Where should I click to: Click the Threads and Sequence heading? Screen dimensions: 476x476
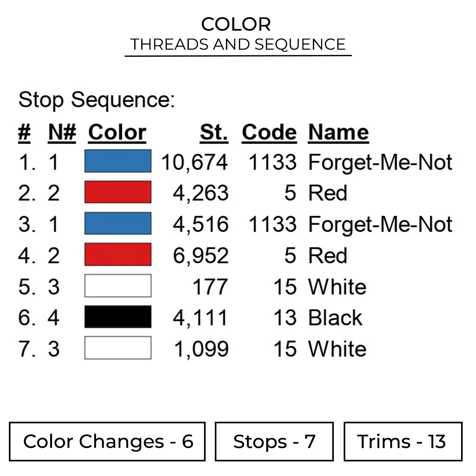coord(238,44)
